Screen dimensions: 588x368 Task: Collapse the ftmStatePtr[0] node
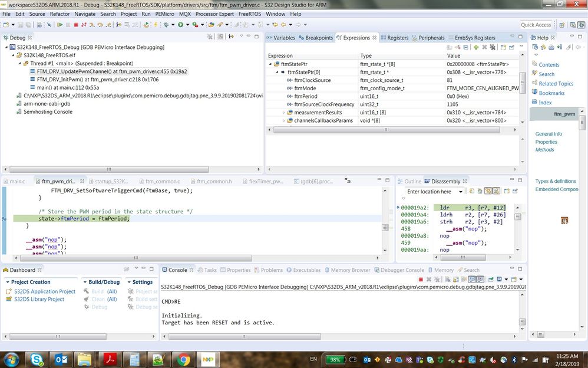pos(277,72)
